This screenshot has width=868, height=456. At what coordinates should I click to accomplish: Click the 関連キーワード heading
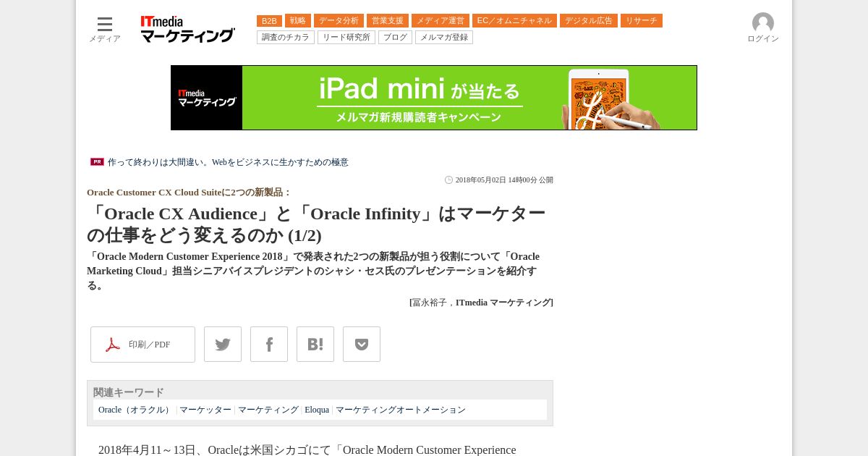point(129,392)
